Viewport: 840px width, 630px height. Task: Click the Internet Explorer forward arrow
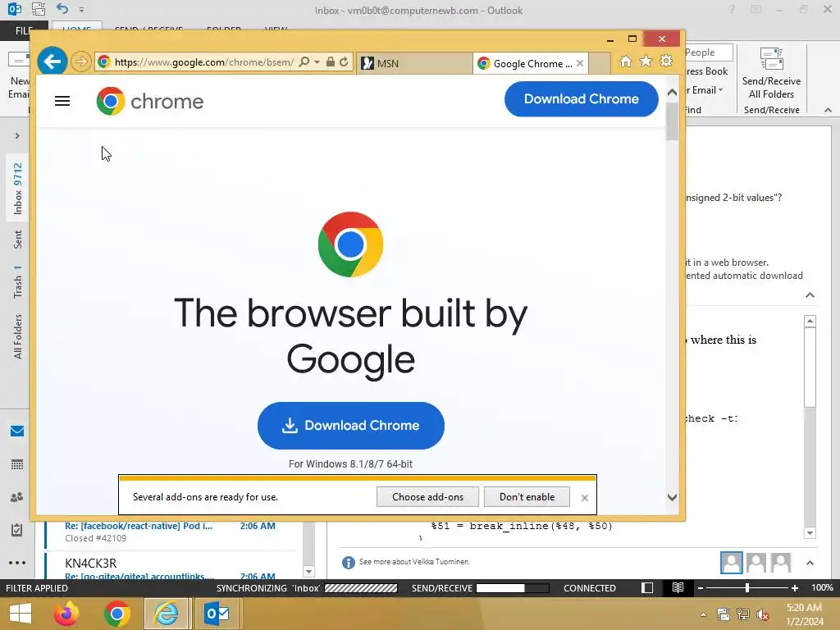pos(81,62)
